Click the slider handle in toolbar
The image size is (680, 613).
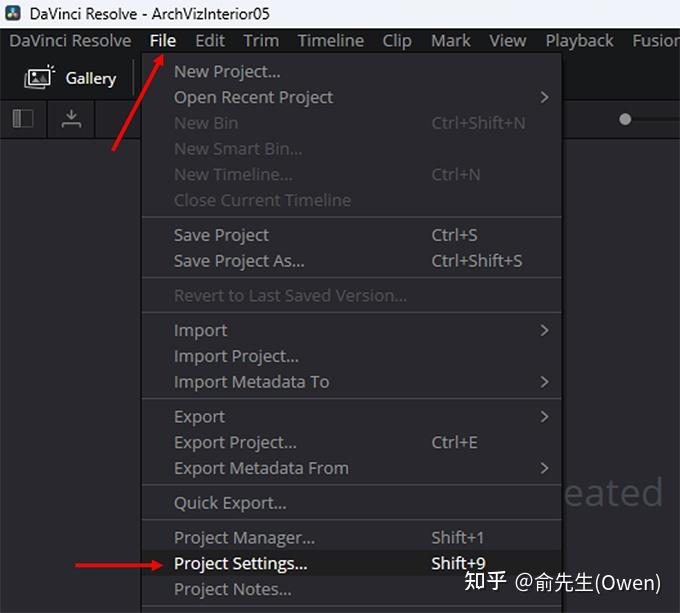625,119
